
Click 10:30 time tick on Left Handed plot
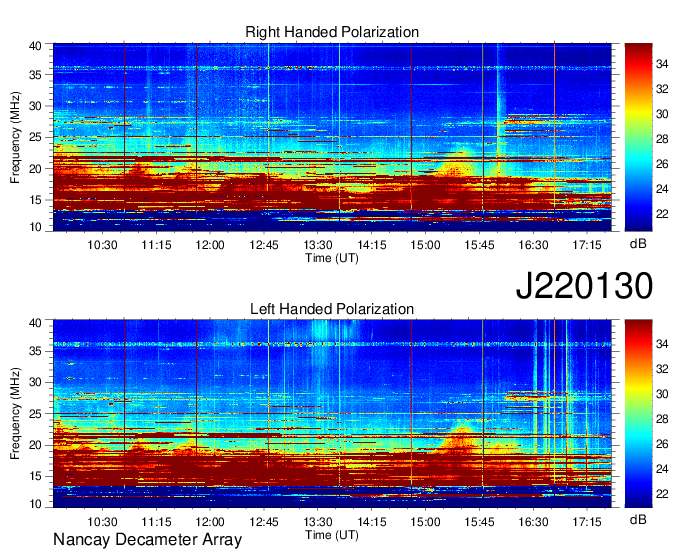[102, 522]
